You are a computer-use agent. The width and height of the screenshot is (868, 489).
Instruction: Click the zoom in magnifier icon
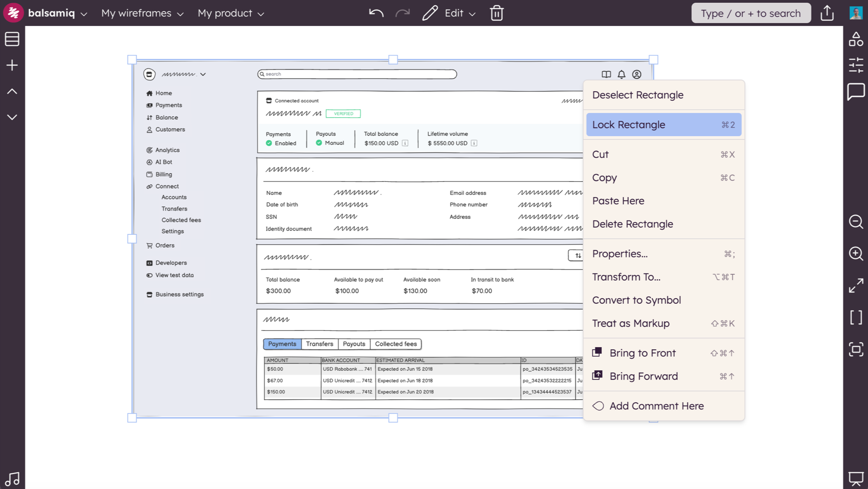coord(856,253)
